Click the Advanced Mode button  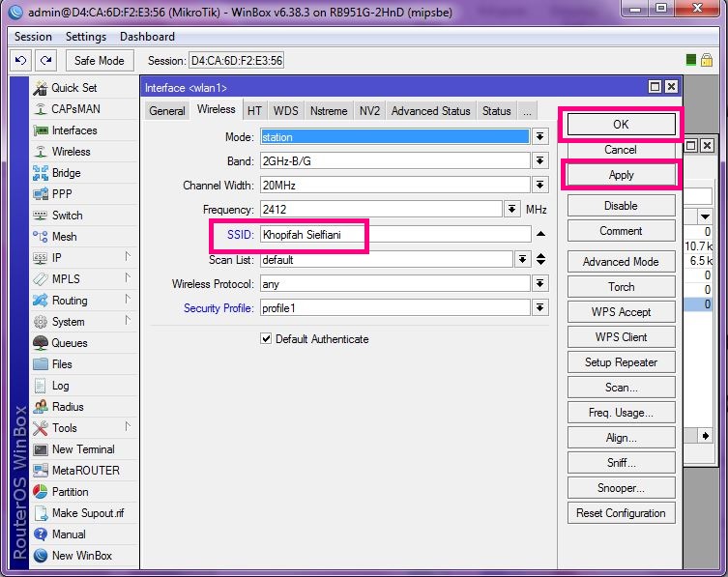(622, 262)
